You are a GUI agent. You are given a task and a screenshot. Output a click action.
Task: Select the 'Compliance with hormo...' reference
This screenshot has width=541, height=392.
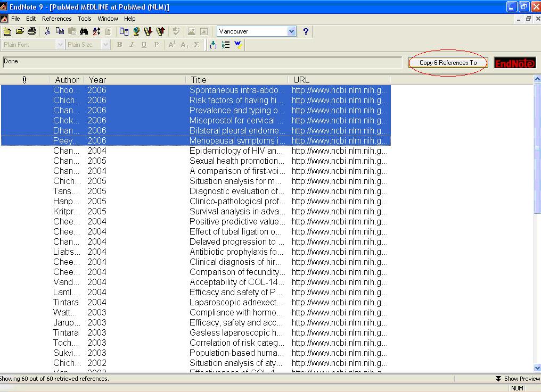[195, 312]
